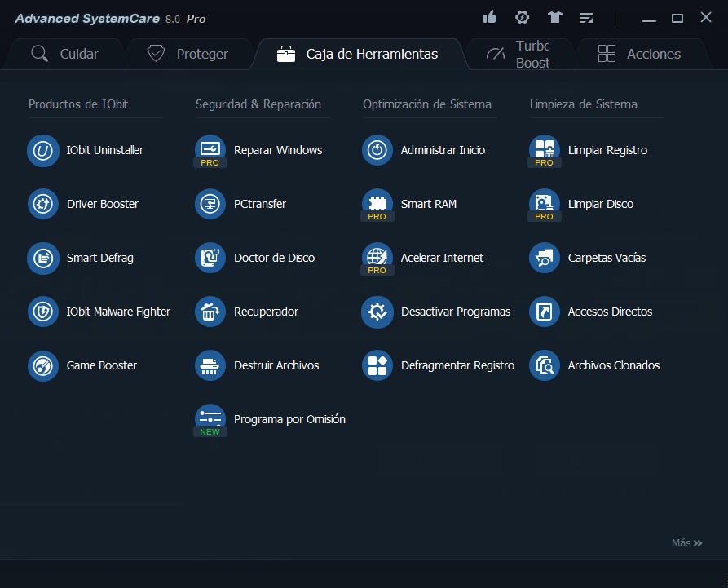The image size is (728, 588).
Task: Click the IObit Malware Fighter text
Action: [x=118, y=312]
